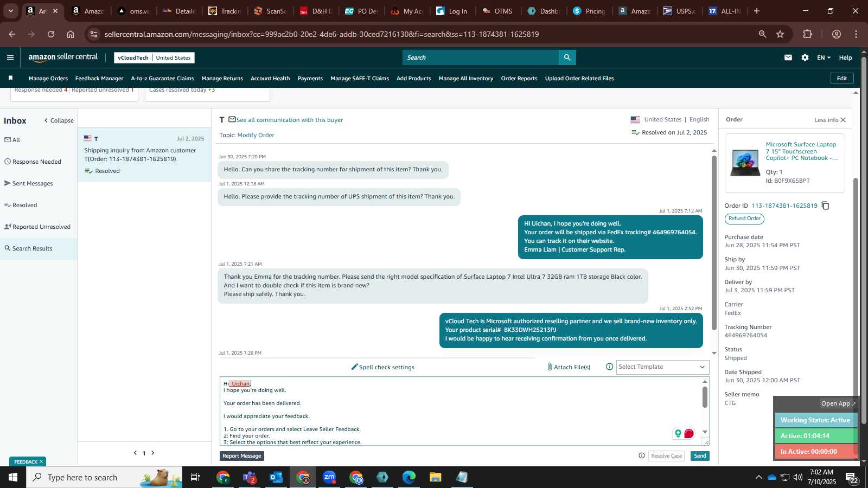Switch to the USPS.com browser tab
This screenshot has height=488, width=868.
[680, 11]
